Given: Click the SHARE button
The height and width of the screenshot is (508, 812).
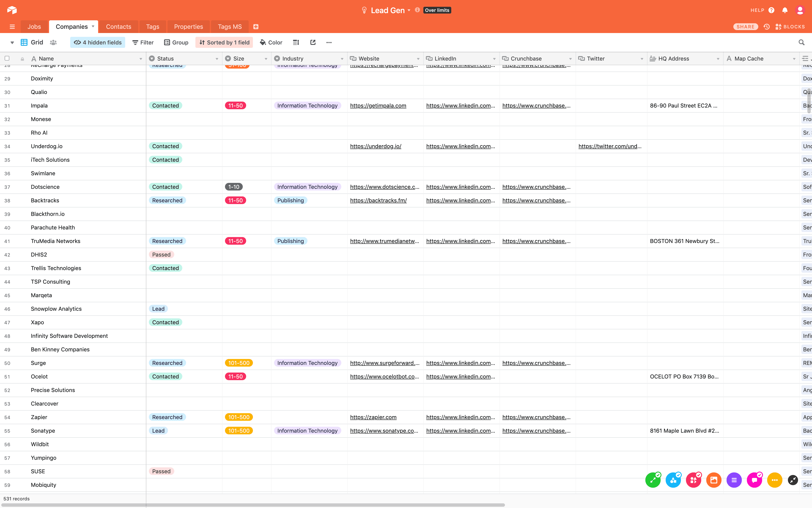Looking at the screenshot, I should [x=745, y=26].
